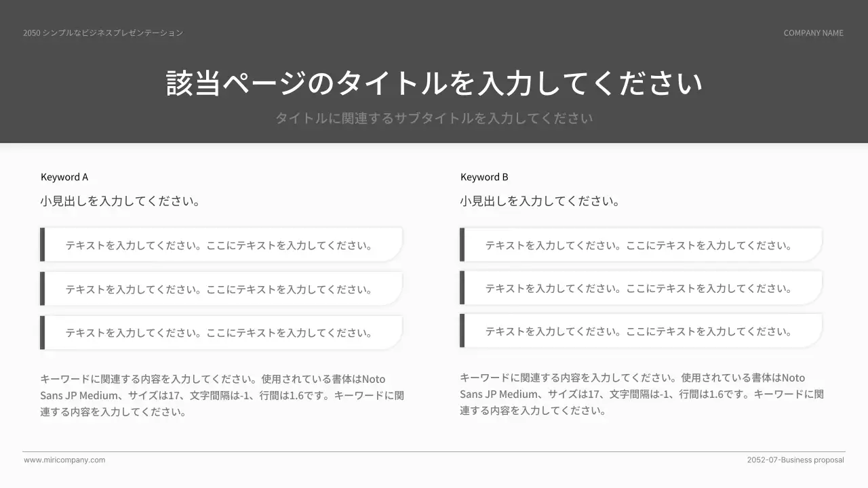The height and width of the screenshot is (488, 868).
Task: Select the 2050 presentation header label
Action: 102,32
